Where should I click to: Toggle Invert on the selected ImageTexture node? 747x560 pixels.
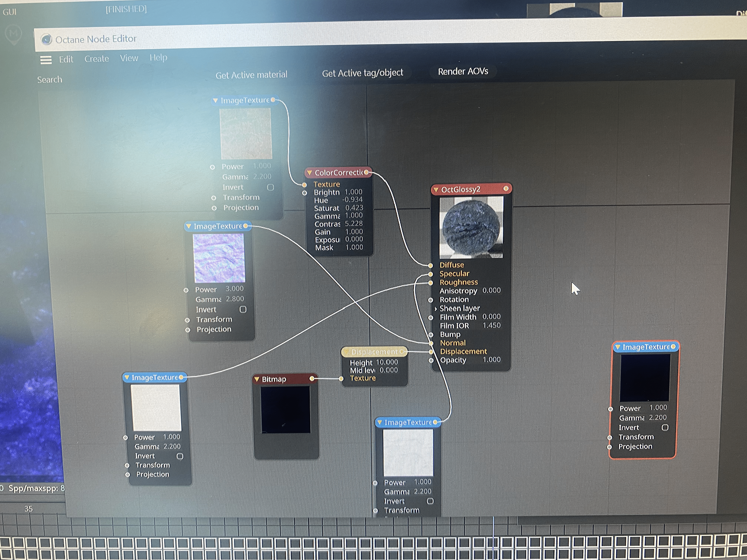pos(665,427)
